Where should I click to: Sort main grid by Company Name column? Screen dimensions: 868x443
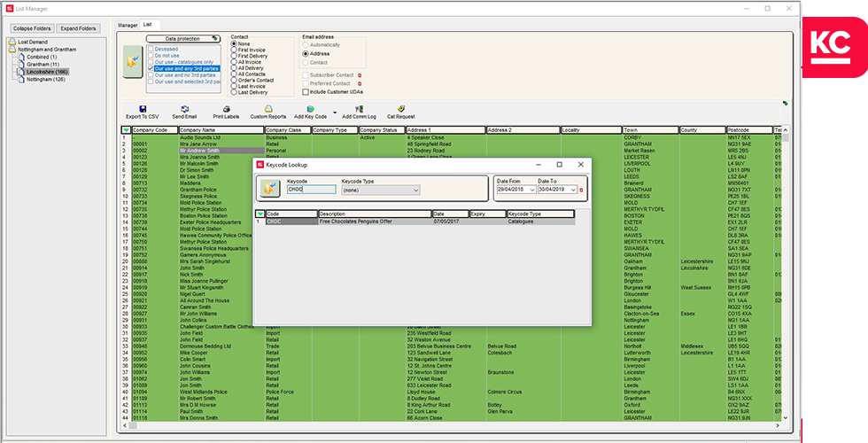coord(221,130)
